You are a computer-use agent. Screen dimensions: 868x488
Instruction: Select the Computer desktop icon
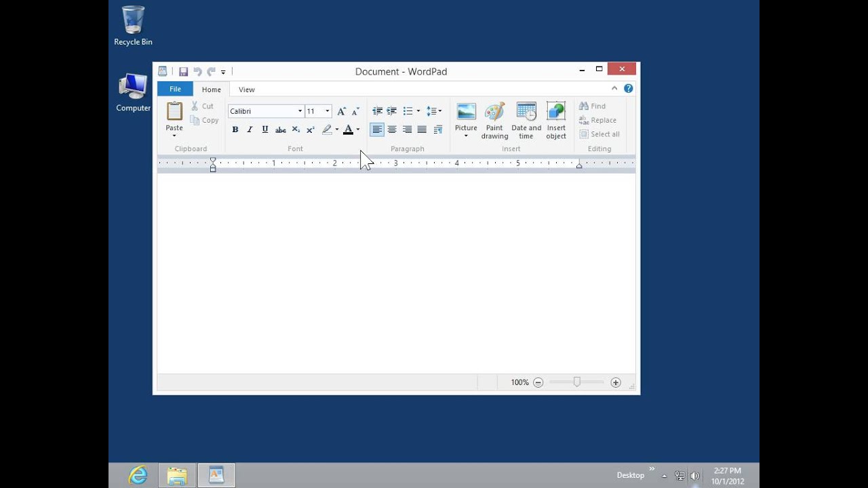tap(133, 93)
